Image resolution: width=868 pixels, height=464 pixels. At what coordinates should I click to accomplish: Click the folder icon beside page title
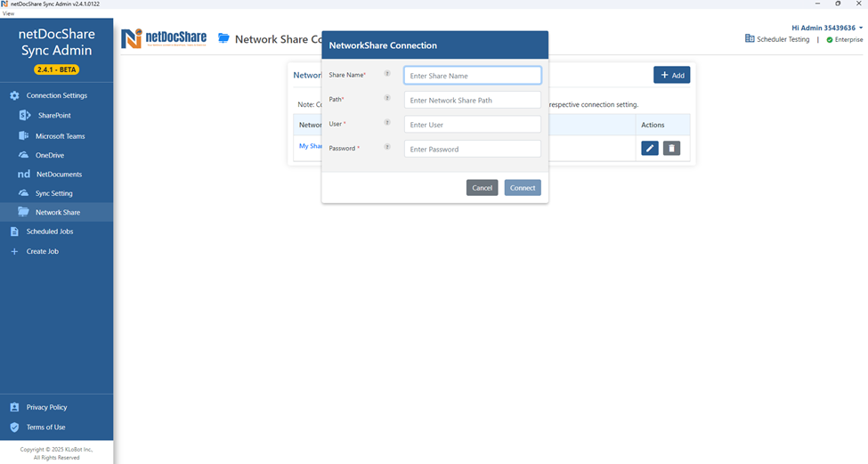pyautogui.click(x=223, y=38)
